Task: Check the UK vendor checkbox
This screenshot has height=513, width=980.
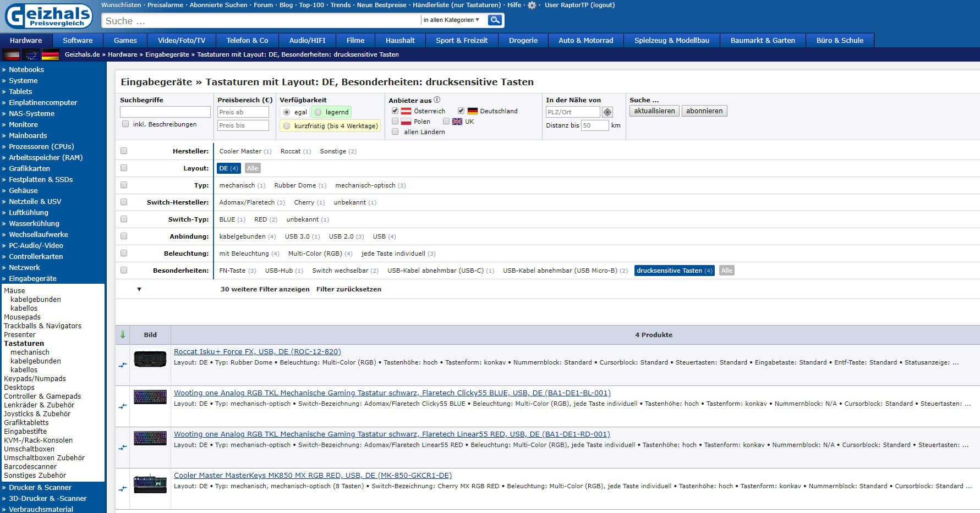Action: [446, 121]
